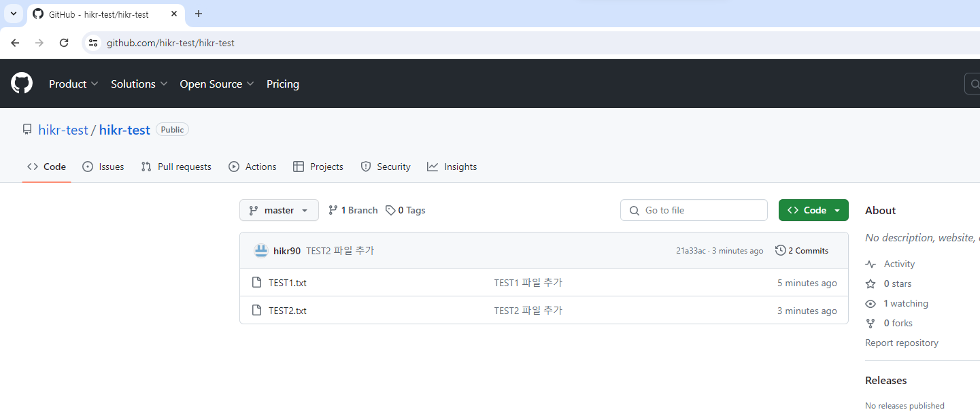Screen dimensions: 980x414
Task: Click the Report repository link
Action: click(902, 343)
